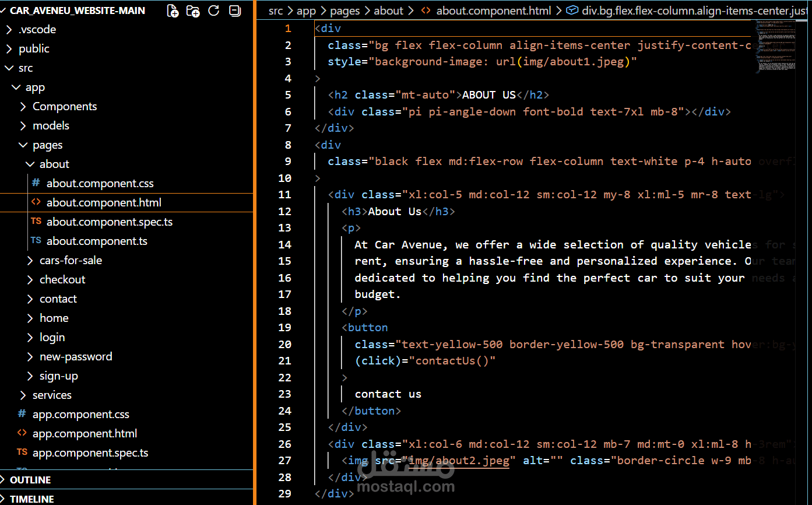The image size is (812, 505).
Task: Expand the contact folder
Action: pos(58,299)
